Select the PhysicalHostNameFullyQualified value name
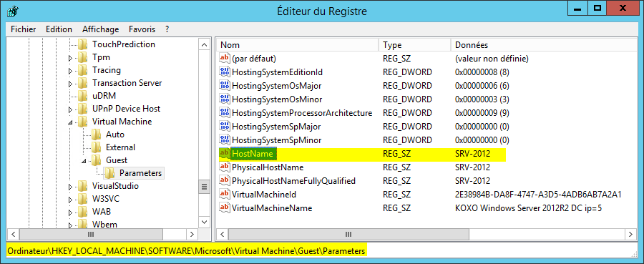 click(x=293, y=181)
